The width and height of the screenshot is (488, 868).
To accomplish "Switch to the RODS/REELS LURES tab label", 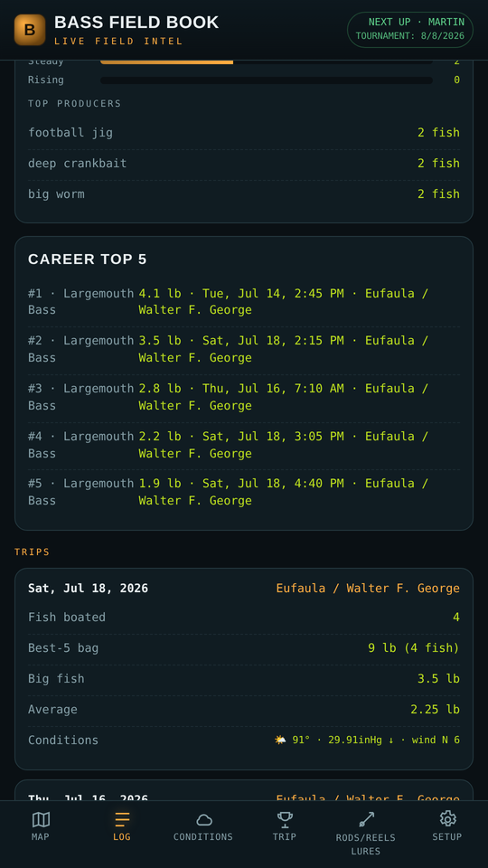I will coord(366,844).
